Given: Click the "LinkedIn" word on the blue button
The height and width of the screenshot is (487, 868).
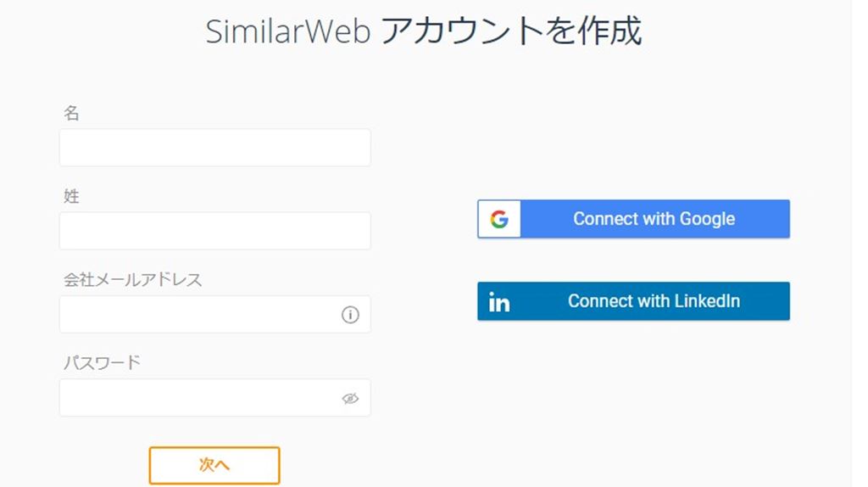Looking at the screenshot, I should tap(707, 301).
